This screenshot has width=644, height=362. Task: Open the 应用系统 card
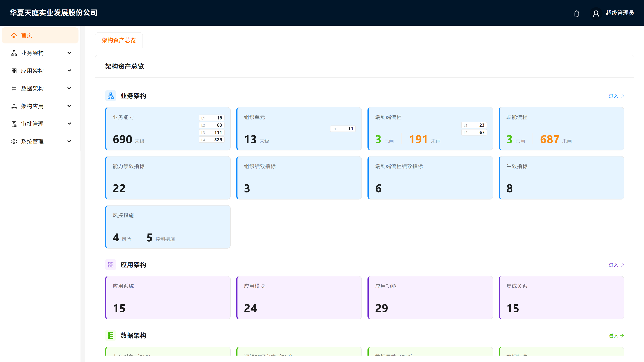[168, 298]
